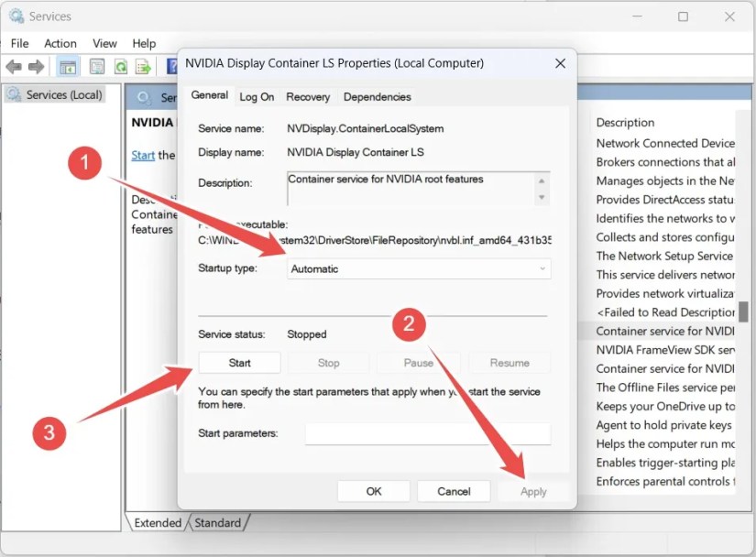Switch to the Standard view tab

[x=217, y=523]
